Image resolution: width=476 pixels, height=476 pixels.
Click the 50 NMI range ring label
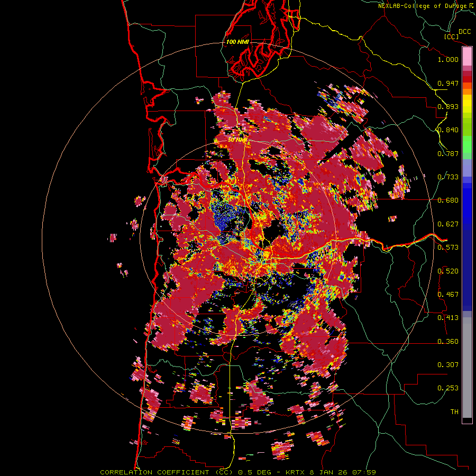(237, 140)
